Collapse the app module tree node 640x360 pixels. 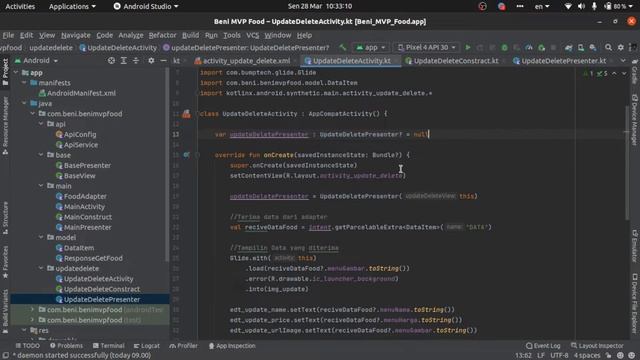[x=16, y=73]
